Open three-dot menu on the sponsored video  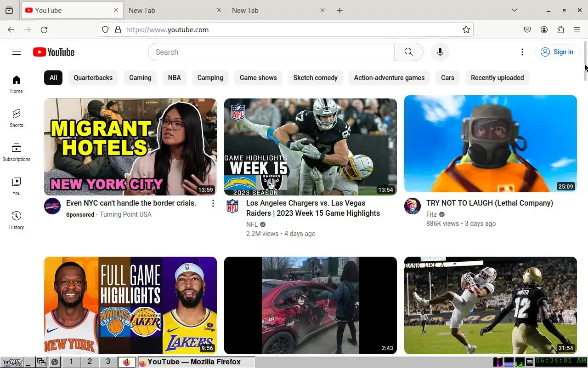click(x=213, y=203)
